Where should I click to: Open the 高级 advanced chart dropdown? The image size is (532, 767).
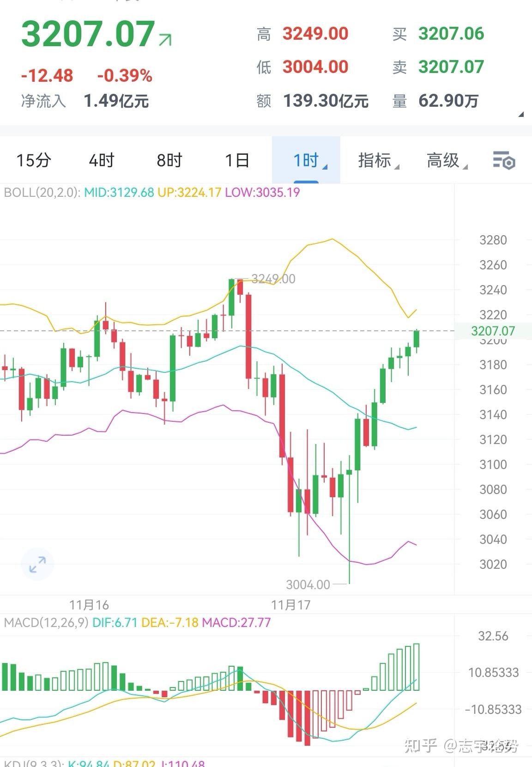point(444,161)
